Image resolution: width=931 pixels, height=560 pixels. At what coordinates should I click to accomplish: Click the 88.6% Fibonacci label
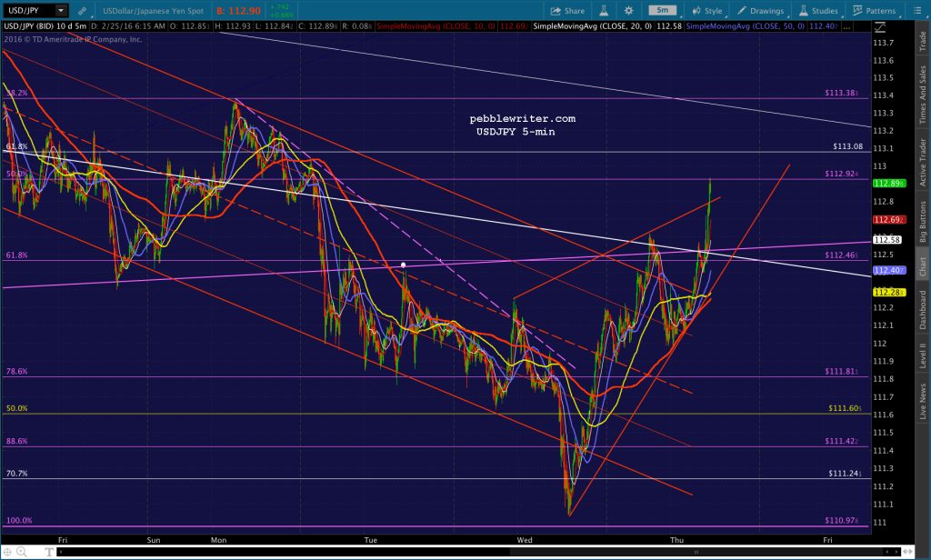[16, 441]
